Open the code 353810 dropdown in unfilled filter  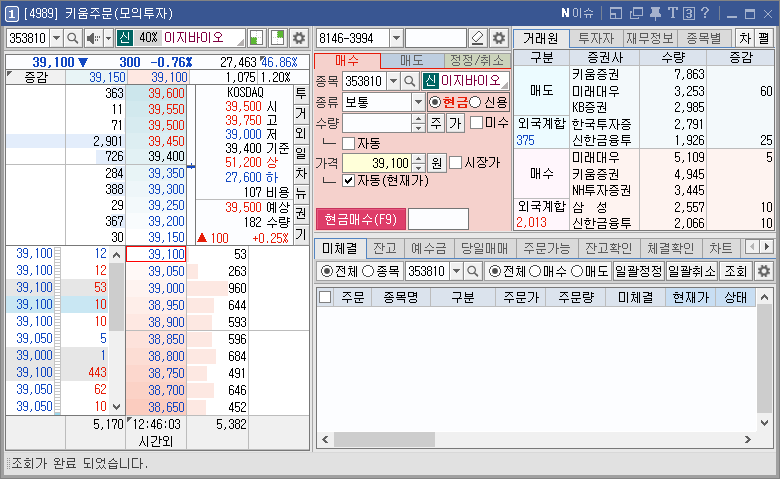[x=457, y=271]
